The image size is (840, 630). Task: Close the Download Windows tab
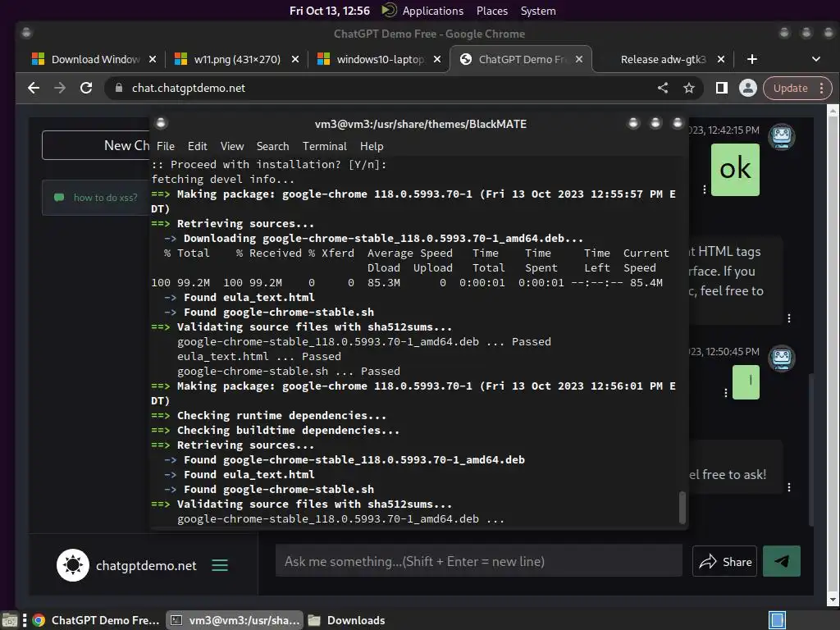click(x=153, y=59)
